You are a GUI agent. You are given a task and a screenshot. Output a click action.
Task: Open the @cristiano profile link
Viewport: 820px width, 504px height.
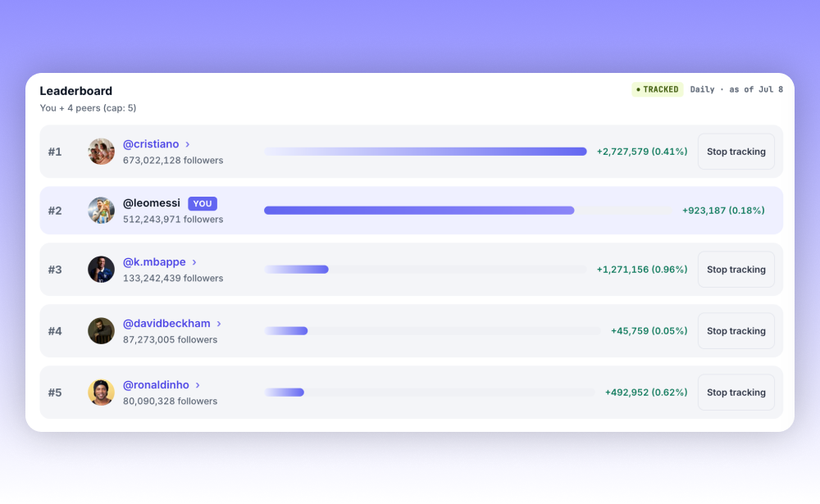tap(151, 144)
